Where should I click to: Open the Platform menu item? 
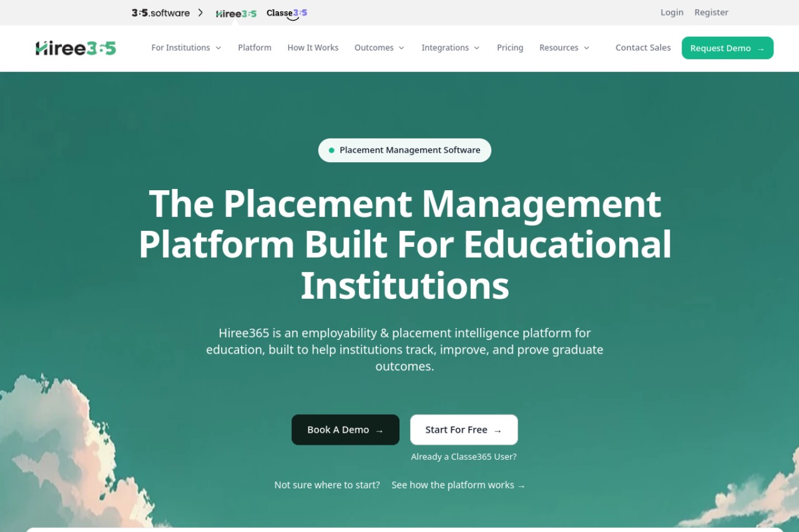(255, 48)
